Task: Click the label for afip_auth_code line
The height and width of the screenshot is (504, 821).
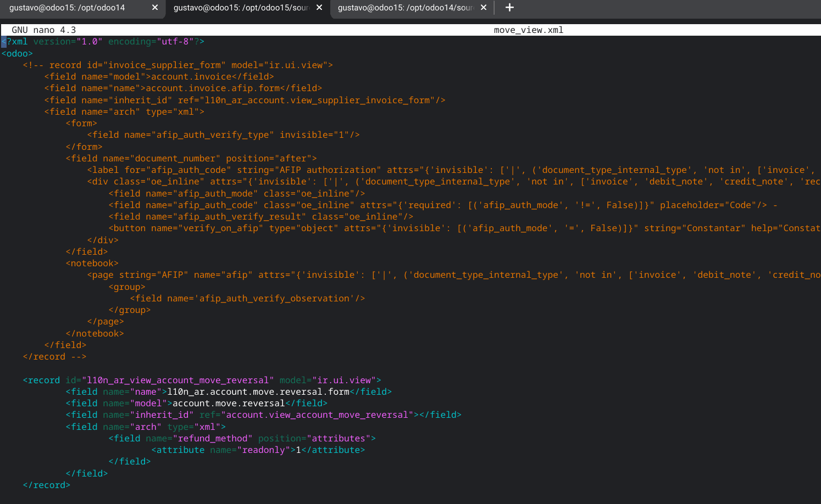Action: point(453,170)
